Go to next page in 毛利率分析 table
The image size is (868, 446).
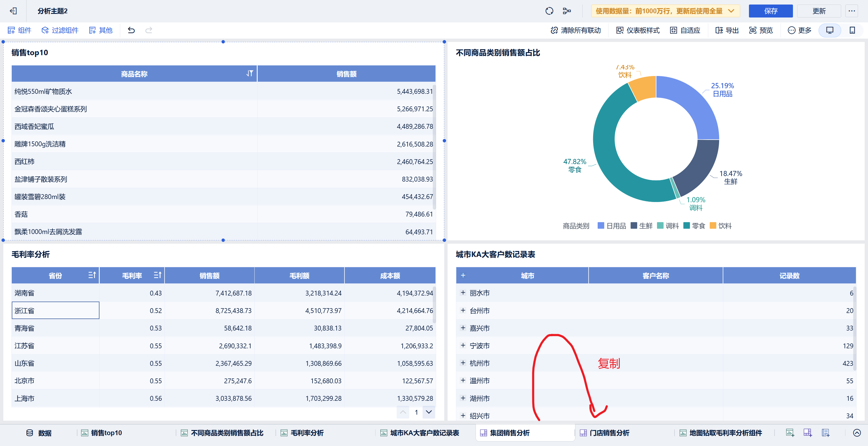(429, 412)
